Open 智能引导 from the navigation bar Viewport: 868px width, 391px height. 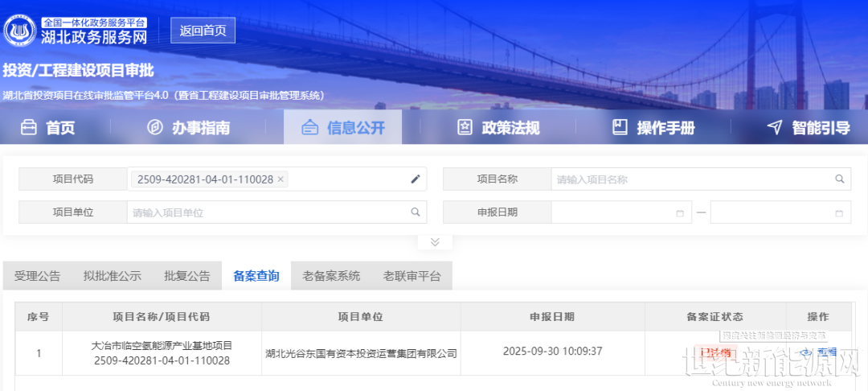[809, 128]
